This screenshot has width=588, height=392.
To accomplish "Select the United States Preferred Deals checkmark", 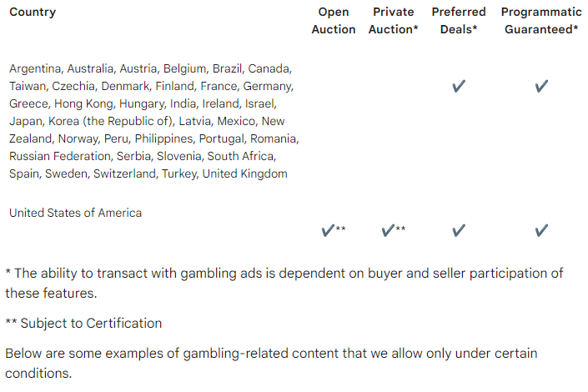I will pos(458,231).
